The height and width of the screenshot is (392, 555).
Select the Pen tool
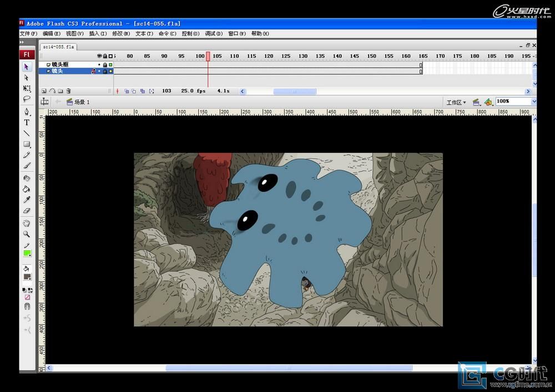pyautogui.click(x=27, y=111)
